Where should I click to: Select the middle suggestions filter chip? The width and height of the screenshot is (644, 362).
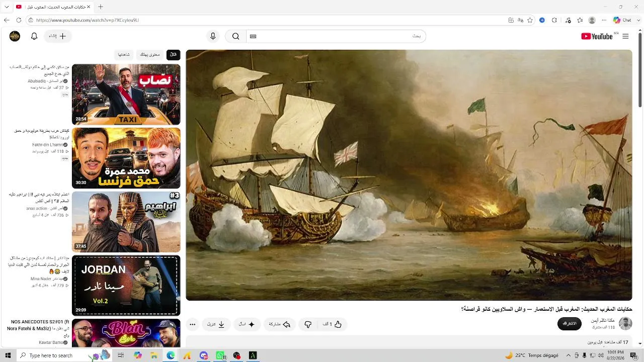150,54
